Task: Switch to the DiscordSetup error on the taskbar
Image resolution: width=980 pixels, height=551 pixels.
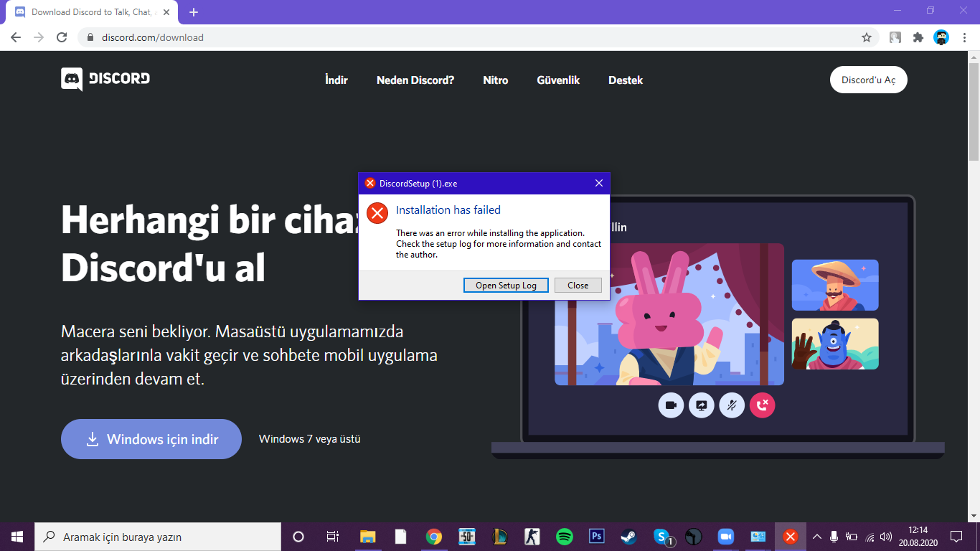Action: click(x=790, y=537)
